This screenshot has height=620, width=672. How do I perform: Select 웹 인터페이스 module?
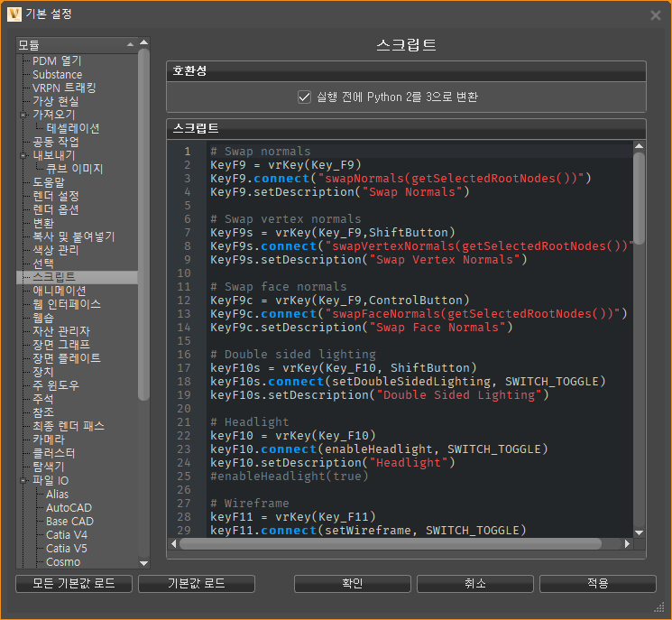coord(67,304)
